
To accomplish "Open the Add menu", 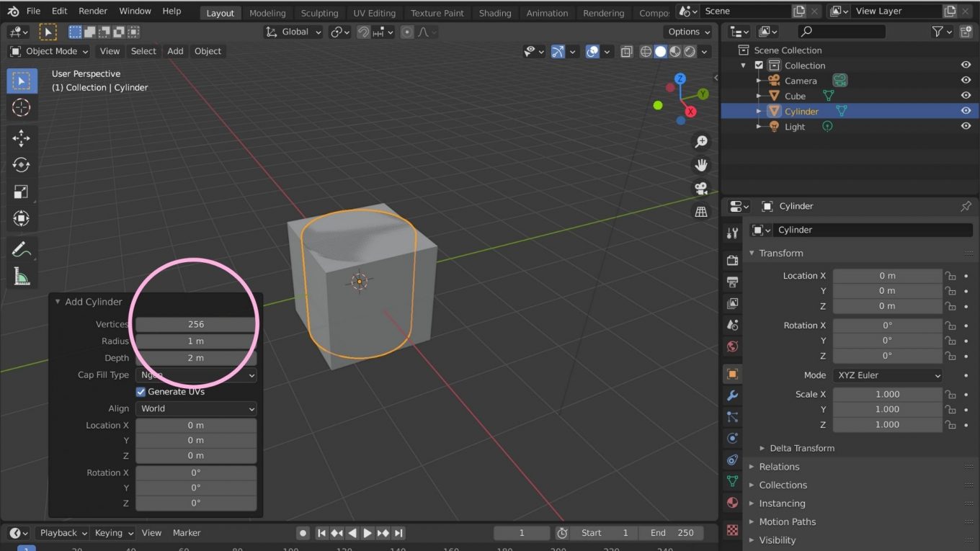I will [175, 51].
